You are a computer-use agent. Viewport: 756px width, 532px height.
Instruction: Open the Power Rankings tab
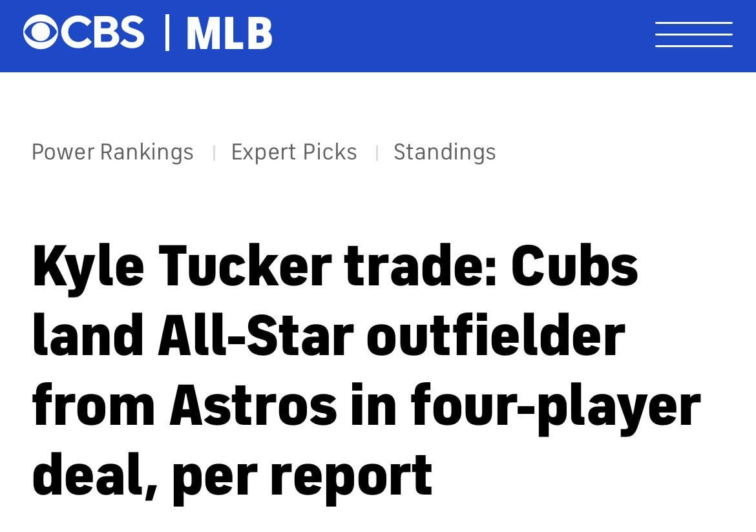[x=112, y=152]
